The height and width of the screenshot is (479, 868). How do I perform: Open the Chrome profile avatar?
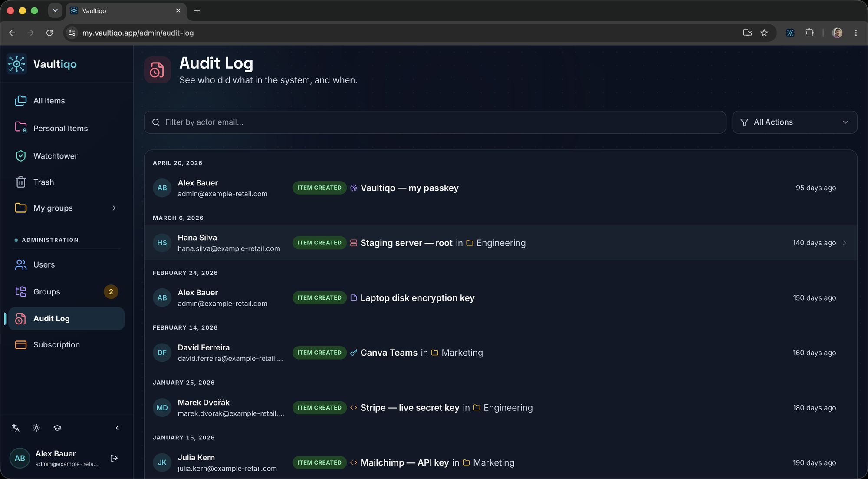[837, 33]
